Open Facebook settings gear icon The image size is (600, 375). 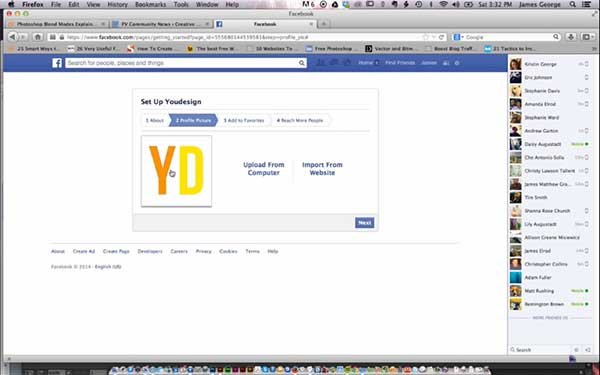point(457,63)
